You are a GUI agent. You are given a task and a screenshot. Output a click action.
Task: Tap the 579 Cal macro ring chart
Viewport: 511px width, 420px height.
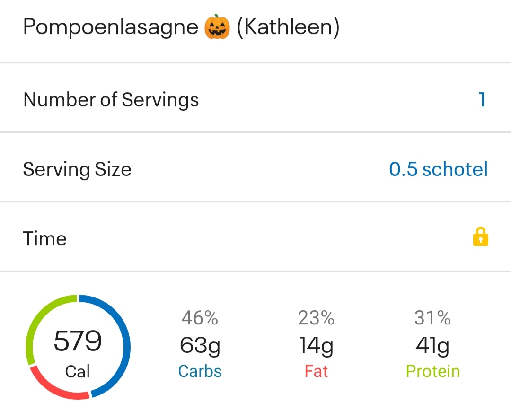pos(78,348)
